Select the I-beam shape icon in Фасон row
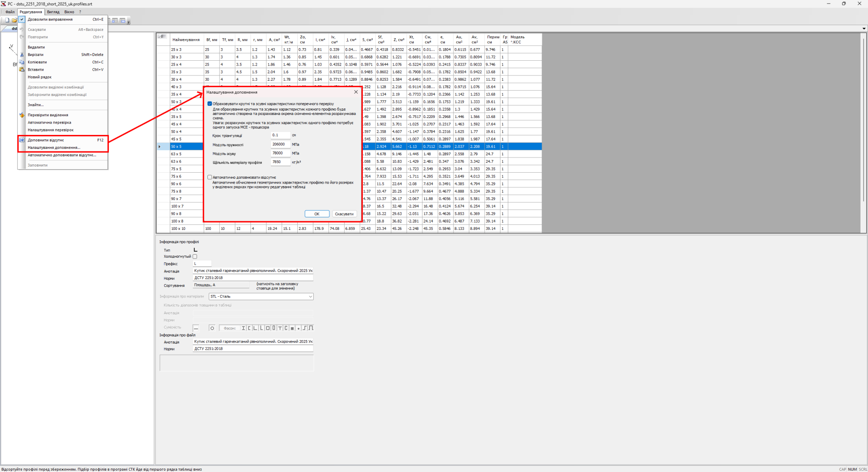868x472 pixels. [x=243, y=328]
